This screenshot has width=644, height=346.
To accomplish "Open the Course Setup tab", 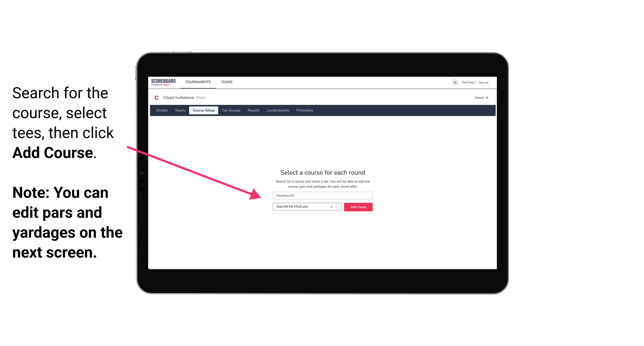I will coord(204,110).
